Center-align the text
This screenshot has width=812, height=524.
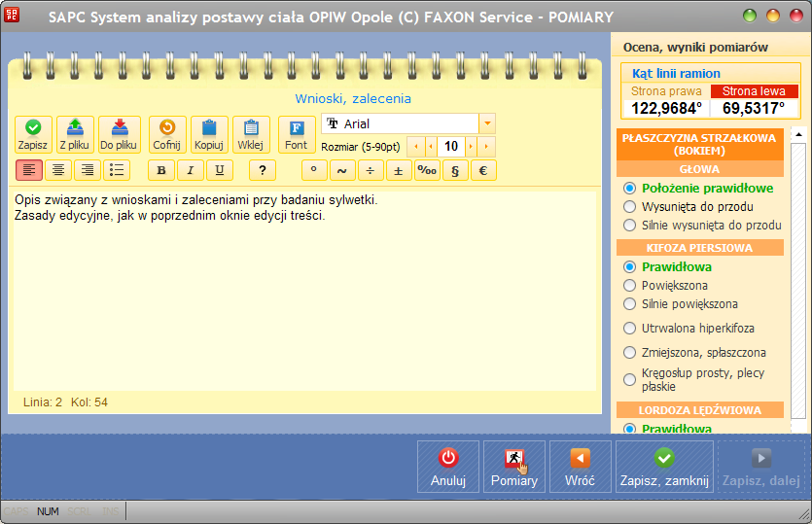[58, 170]
